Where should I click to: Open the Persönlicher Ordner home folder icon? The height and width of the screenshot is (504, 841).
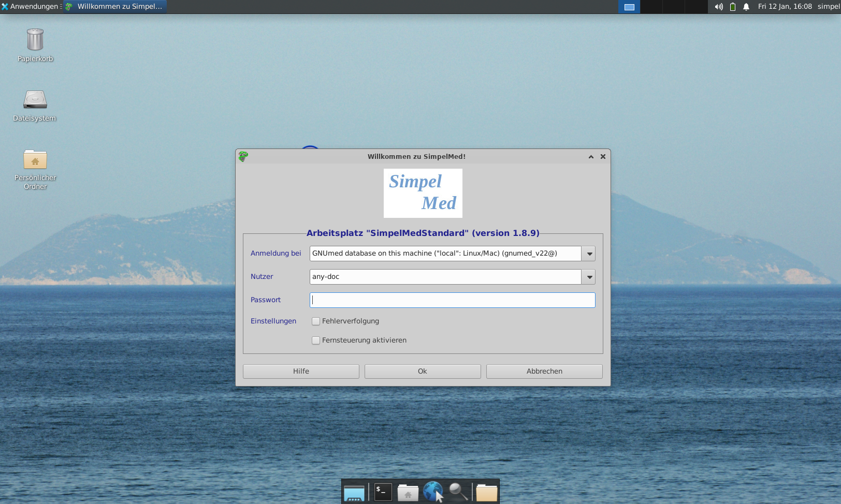tap(35, 159)
